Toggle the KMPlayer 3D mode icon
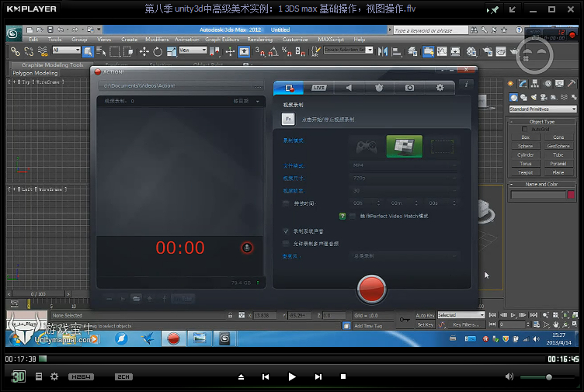 coord(18,376)
